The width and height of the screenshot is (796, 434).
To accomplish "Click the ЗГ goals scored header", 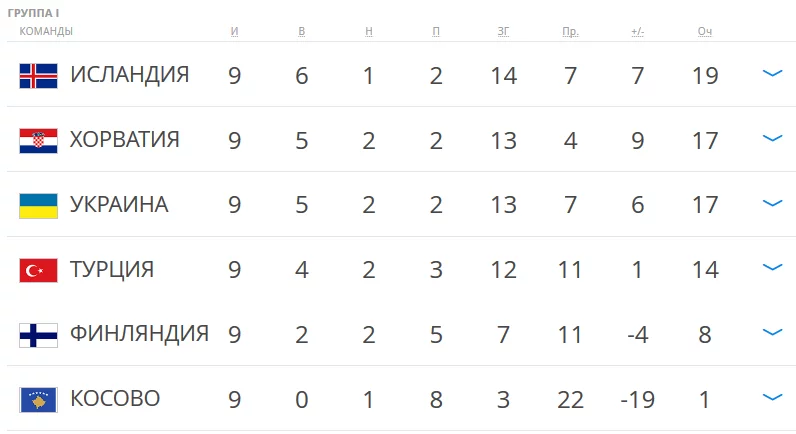I will click(x=503, y=32).
